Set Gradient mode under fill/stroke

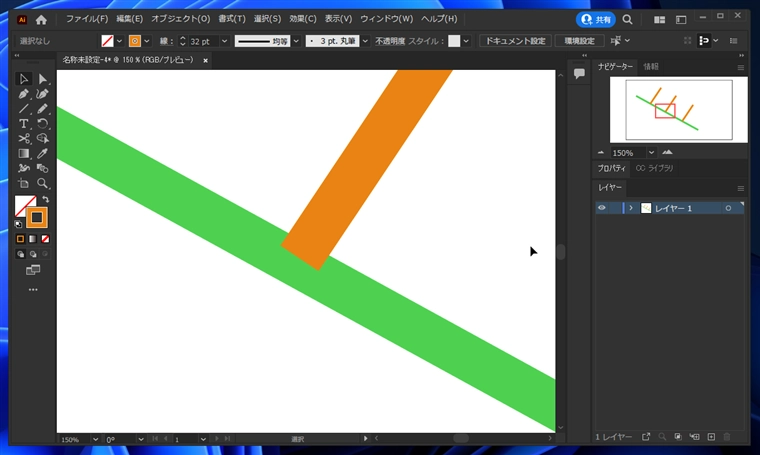pos(32,239)
